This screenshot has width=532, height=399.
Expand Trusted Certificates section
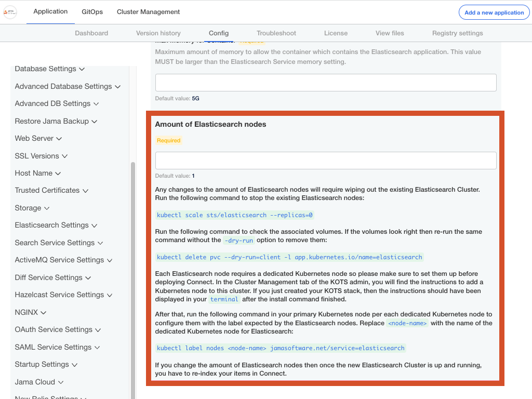[x=51, y=190]
